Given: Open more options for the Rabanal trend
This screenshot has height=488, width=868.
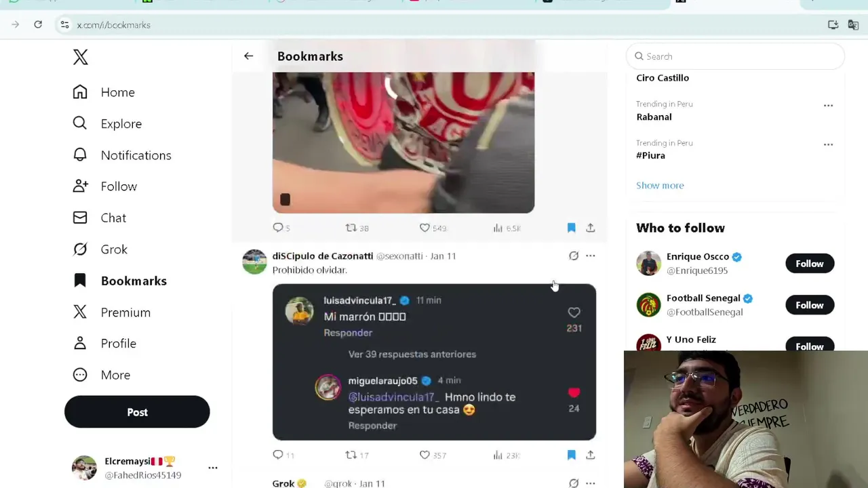Looking at the screenshot, I should [x=828, y=106].
